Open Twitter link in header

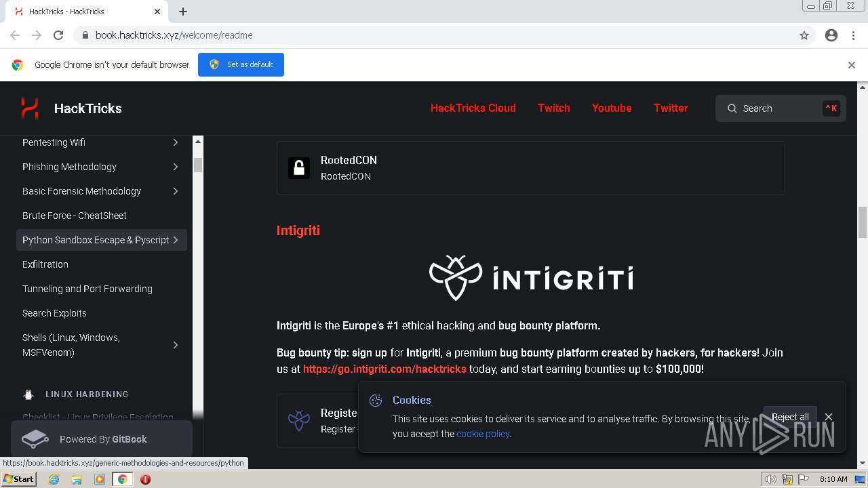click(x=671, y=108)
